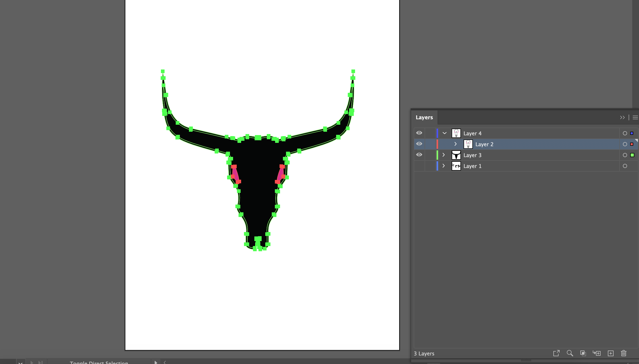
Task: Select Layer 1 in the layers list
Action: click(x=472, y=166)
